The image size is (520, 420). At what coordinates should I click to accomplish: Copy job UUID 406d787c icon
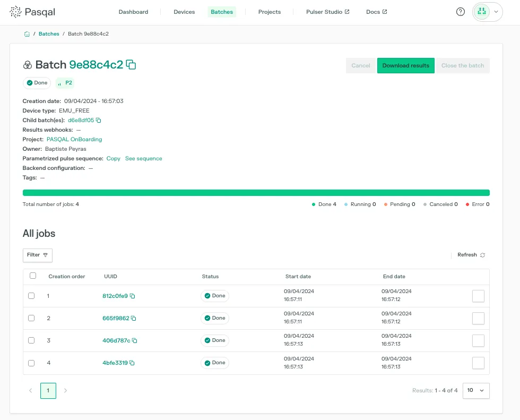tap(135, 340)
